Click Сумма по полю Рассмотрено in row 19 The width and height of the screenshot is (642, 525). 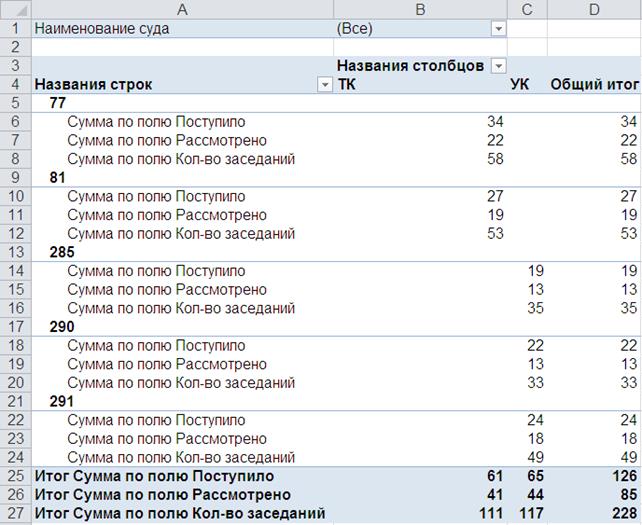tap(167, 364)
